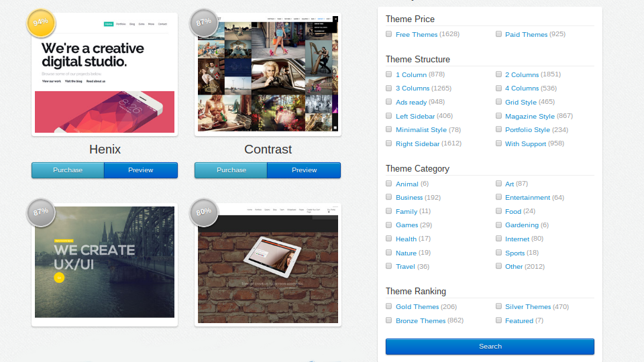
Task: Purchase the Henix theme
Action: pyautogui.click(x=68, y=170)
